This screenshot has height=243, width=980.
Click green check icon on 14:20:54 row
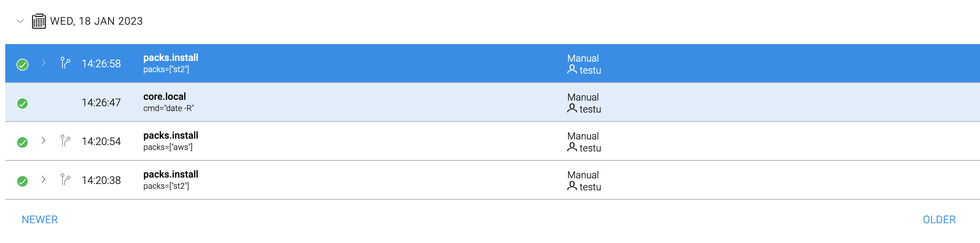click(x=22, y=142)
